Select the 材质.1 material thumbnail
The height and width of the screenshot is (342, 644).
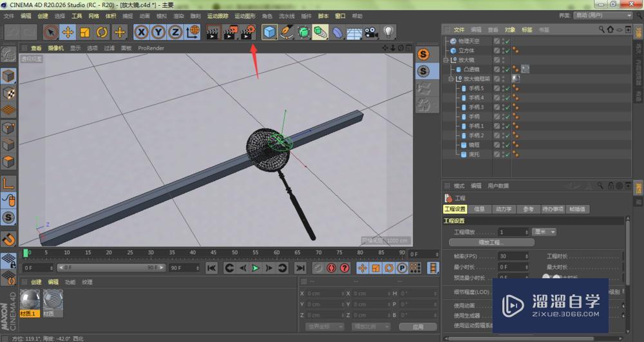point(30,303)
